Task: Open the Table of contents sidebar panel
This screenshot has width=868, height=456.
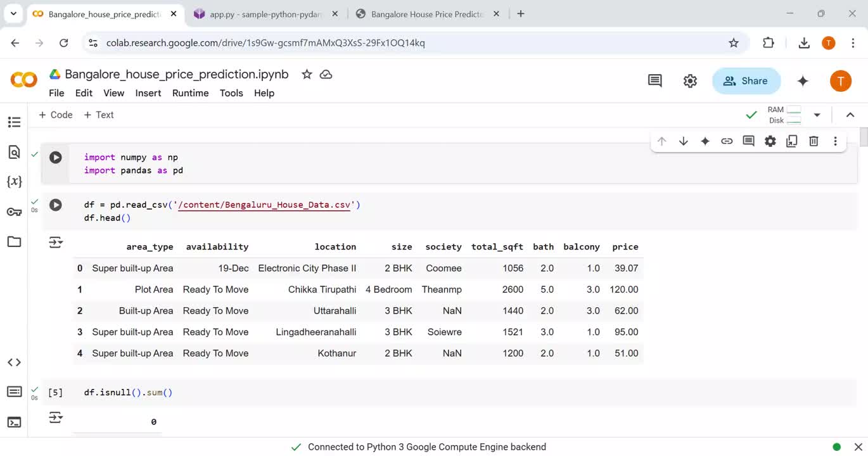Action: click(x=14, y=122)
